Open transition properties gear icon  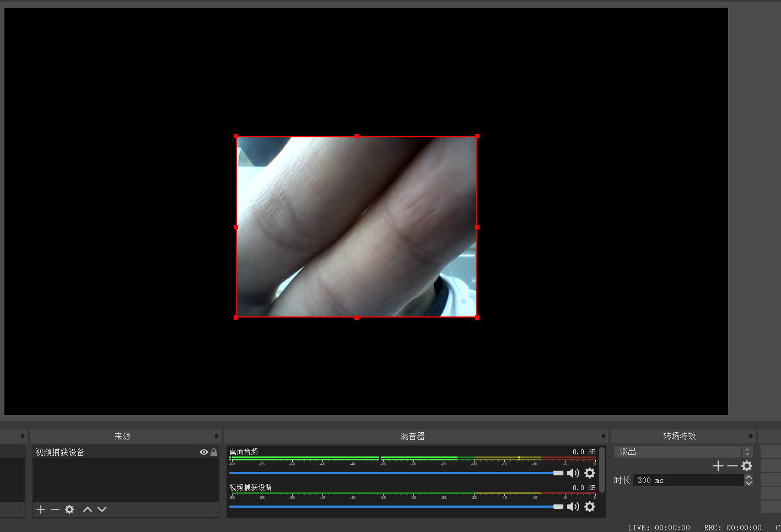click(747, 466)
